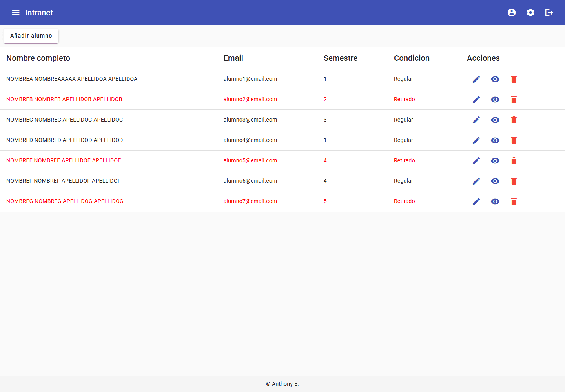Edit retired student alumno5@email.com

[476, 161]
